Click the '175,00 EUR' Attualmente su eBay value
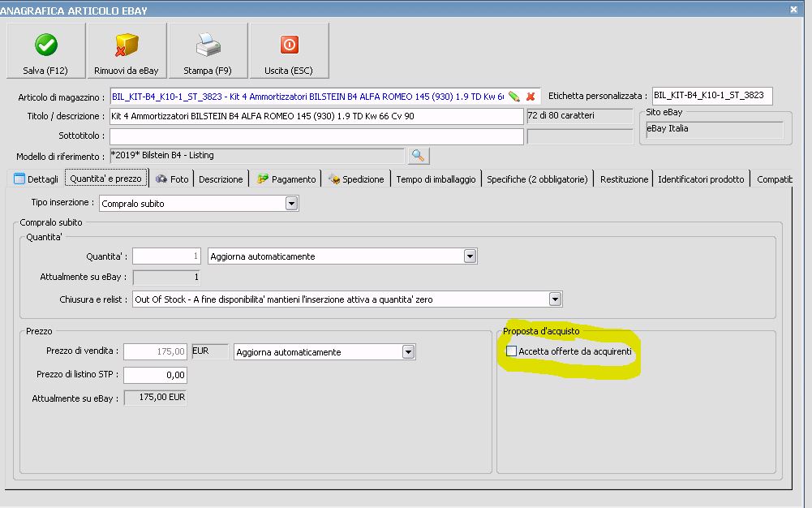This screenshot has height=508, width=812. [x=156, y=398]
